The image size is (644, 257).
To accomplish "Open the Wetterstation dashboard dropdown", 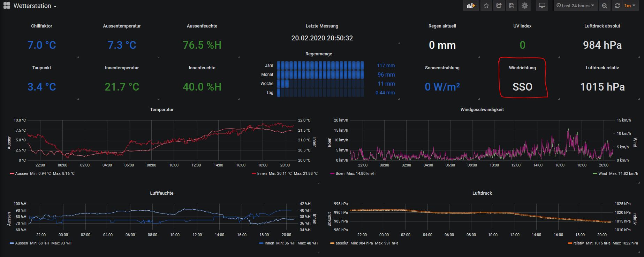I will tap(35, 6).
